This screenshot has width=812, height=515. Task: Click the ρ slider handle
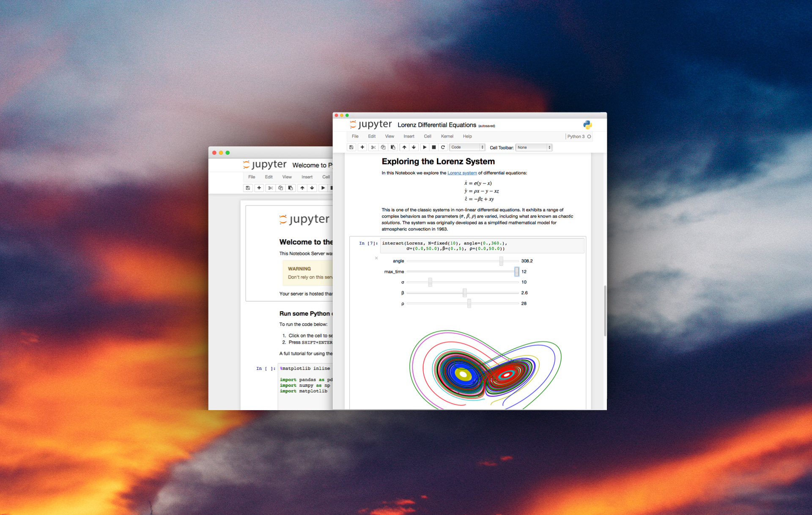(469, 303)
